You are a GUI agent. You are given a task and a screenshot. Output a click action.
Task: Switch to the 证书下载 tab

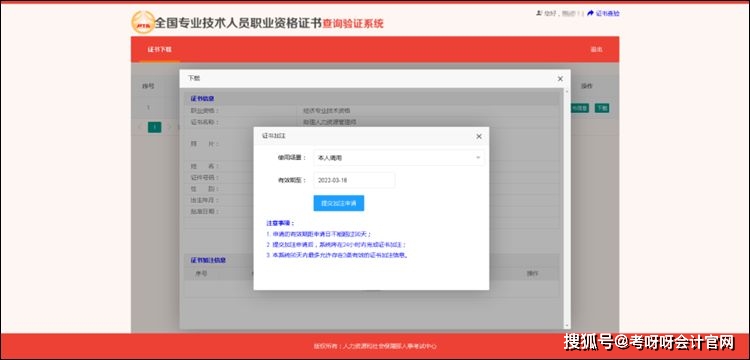coord(159,50)
